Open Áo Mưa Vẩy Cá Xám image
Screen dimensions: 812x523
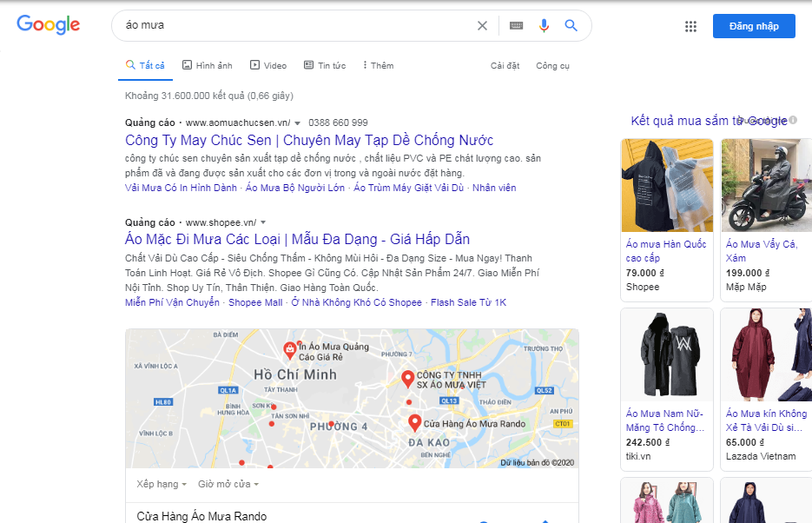[x=767, y=185]
